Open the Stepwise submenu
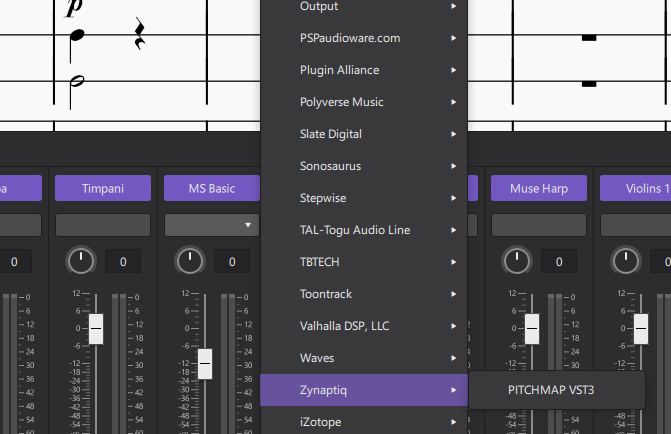The image size is (671, 434). pyautogui.click(x=364, y=198)
